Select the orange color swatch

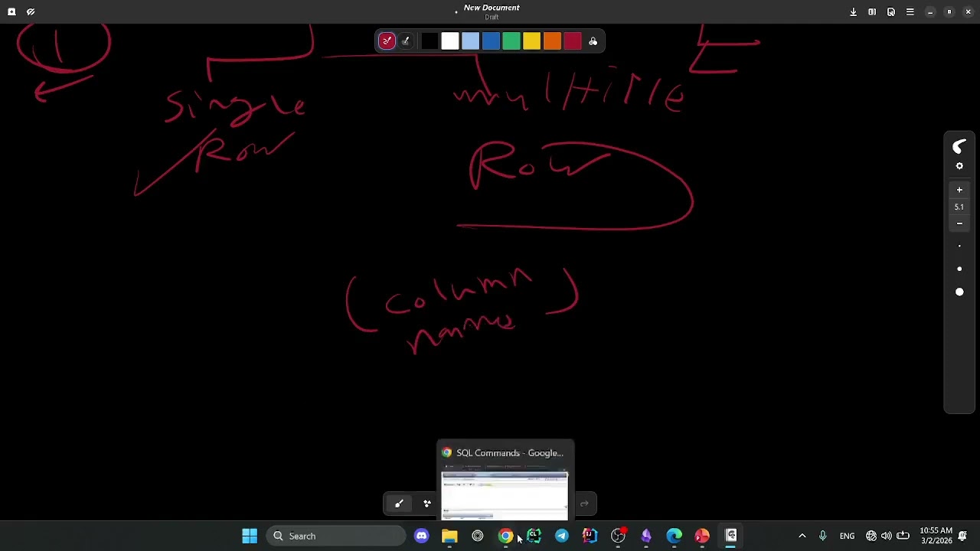552,41
